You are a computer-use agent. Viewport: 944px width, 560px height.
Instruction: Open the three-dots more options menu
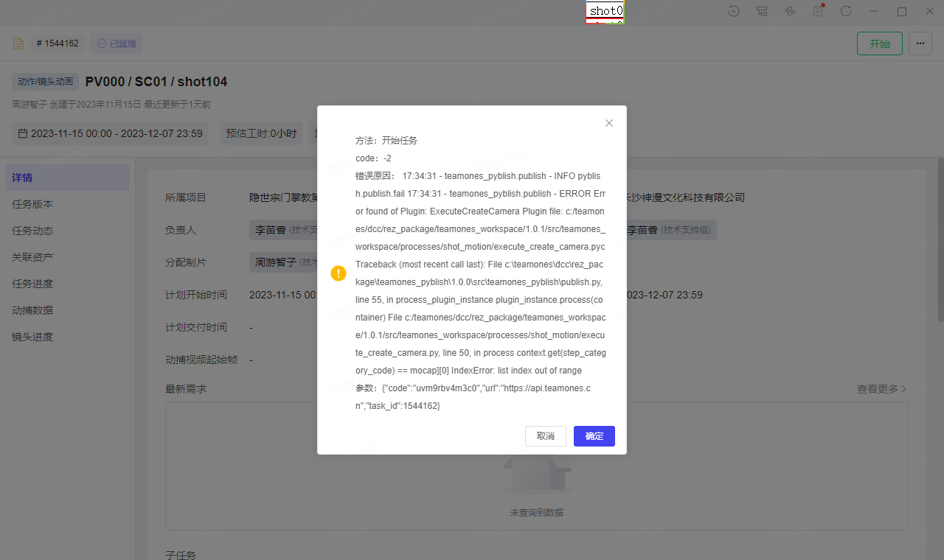920,43
